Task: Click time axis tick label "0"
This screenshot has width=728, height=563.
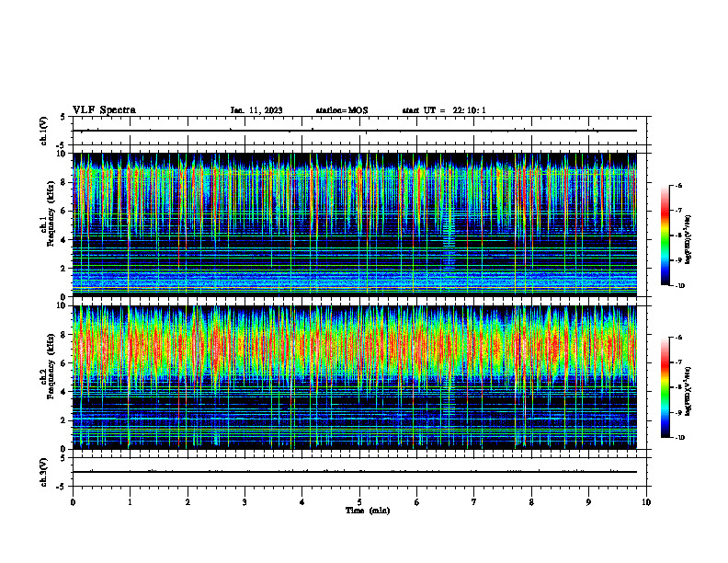Action: coord(73,502)
